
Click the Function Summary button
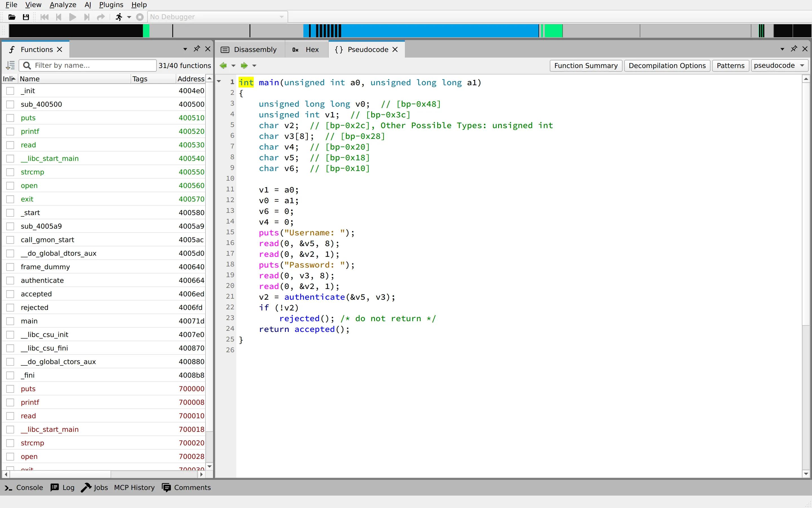586,65
